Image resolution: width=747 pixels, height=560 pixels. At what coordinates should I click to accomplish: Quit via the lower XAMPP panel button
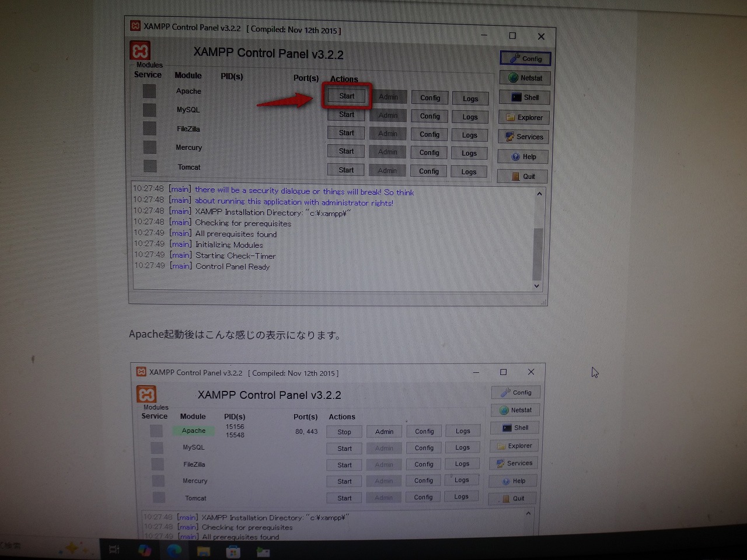512,499
